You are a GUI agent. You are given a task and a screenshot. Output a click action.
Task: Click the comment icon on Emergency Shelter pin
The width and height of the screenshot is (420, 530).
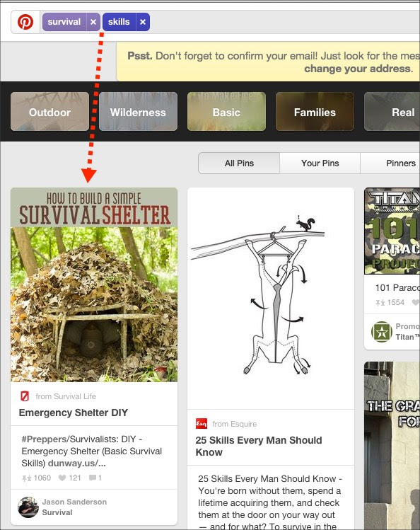(x=92, y=478)
